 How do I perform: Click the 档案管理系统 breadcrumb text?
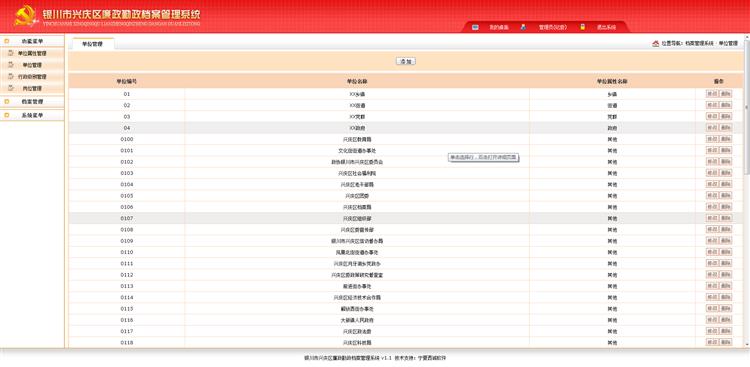click(699, 44)
